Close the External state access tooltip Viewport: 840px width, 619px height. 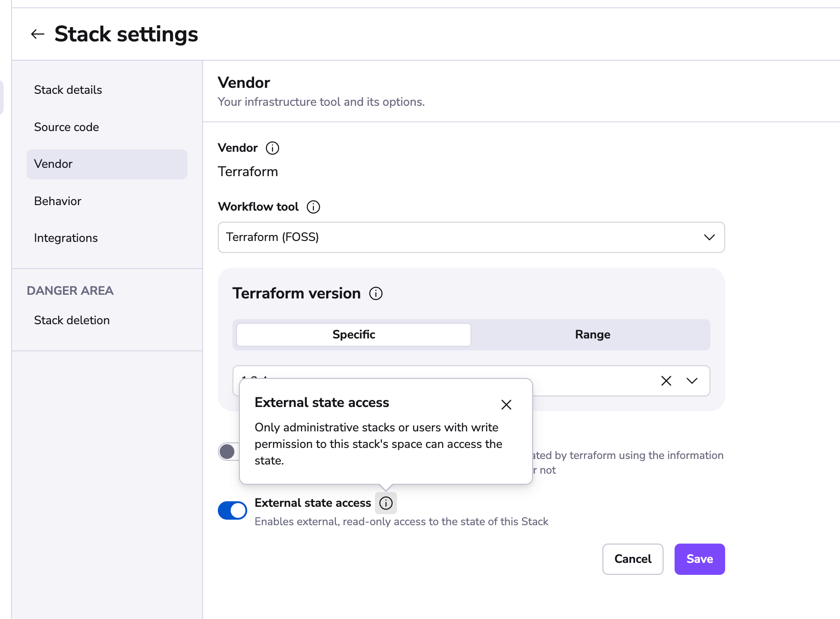click(x=506, y=405)
